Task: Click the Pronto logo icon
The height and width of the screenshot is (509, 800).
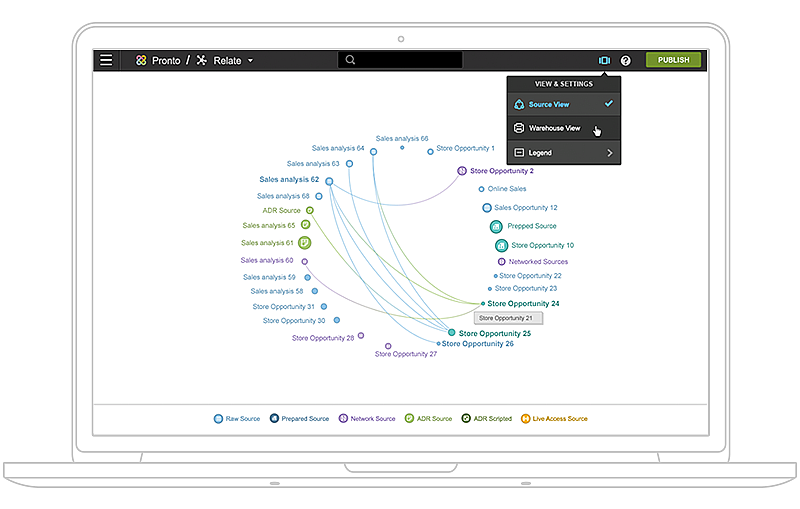Action: click(x=141, y=60)
